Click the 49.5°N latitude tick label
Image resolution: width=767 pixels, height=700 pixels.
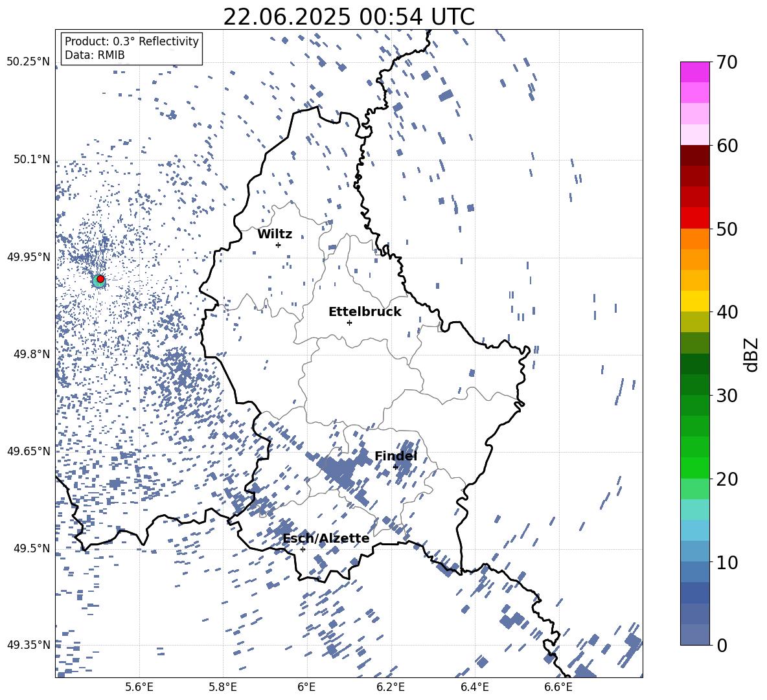pyautogui.click(x=31, y=548)
